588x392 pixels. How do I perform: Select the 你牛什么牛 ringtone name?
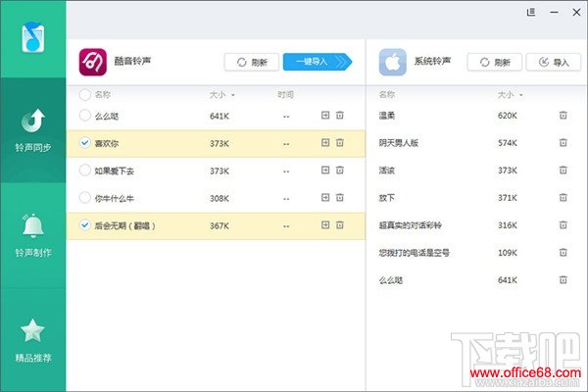coord(115,198)
